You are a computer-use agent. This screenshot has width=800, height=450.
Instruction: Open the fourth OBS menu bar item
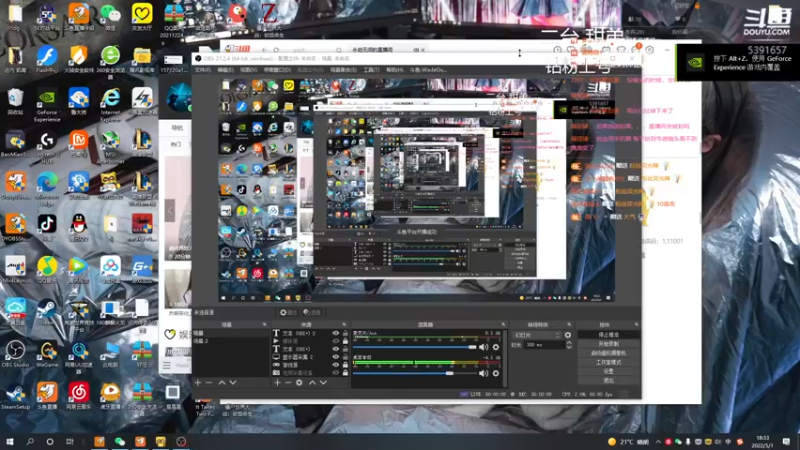click(x=277, y=70)
